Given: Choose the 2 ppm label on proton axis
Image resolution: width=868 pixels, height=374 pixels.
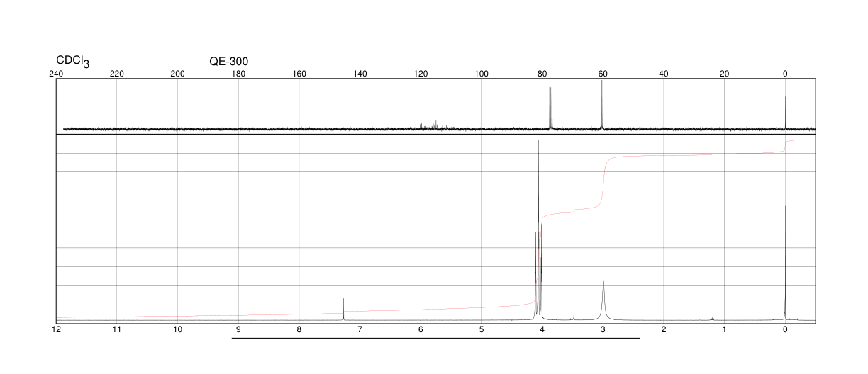Looking at the screenshot, I should pyautogui.click(x=664, y=329).
